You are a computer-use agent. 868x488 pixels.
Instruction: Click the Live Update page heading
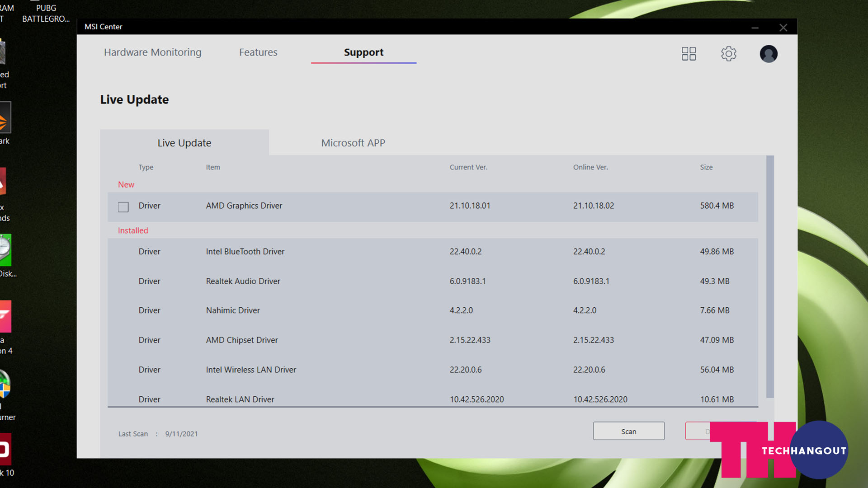(134, 99)
